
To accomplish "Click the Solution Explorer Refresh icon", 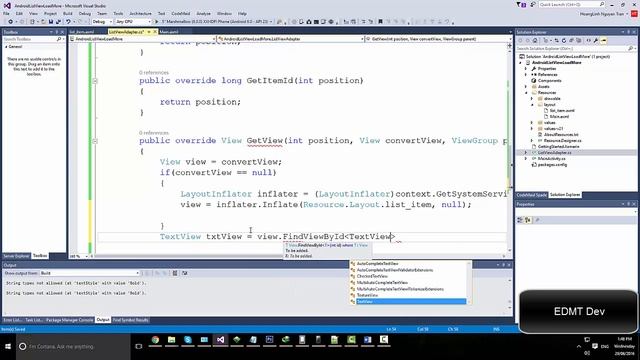I will click(564, 41).
